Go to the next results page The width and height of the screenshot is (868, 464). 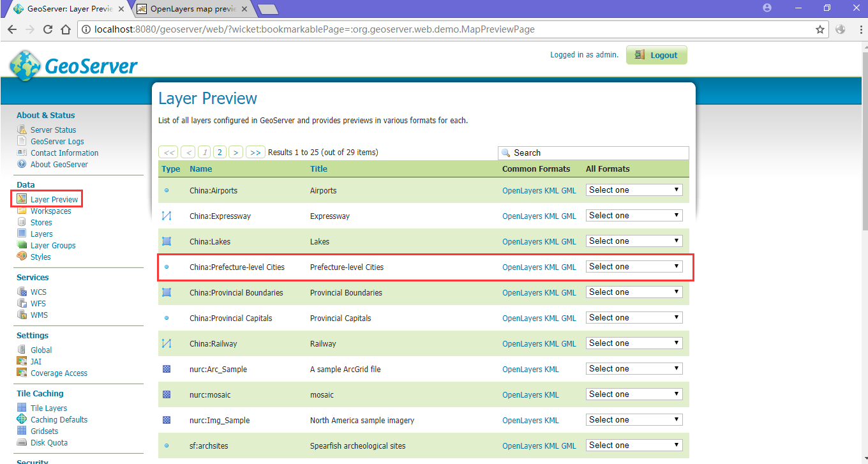pos(236,152)
